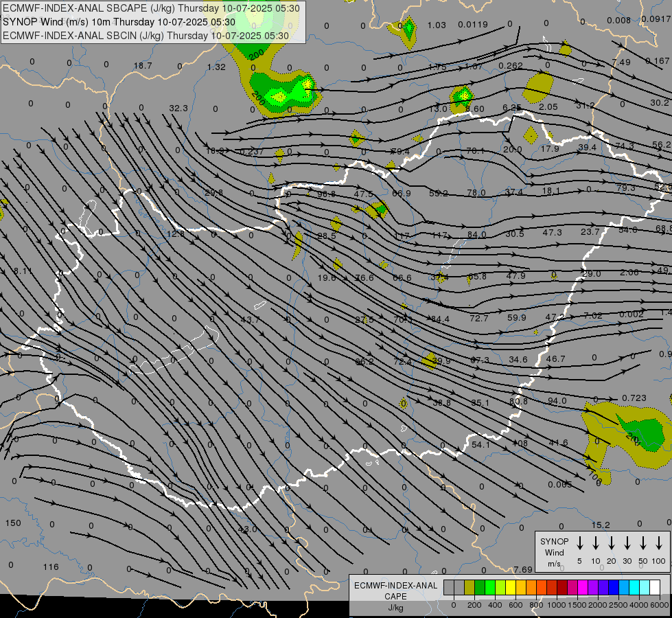Screen dimensions: 672x618
Task: Click the SYNOP wind arrow above the 100 label
Action: click(x=659, y=543)
